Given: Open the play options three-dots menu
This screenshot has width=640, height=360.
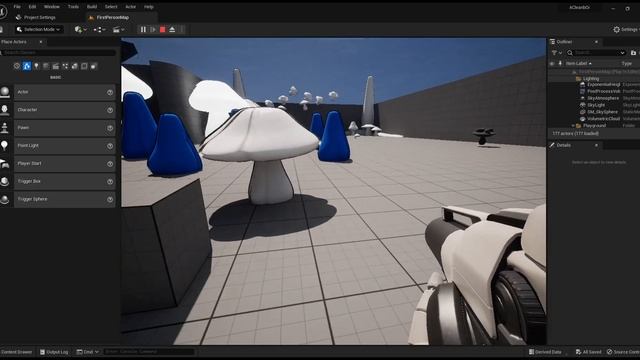Looking at the screenshot, I should [x=182, y=29].
